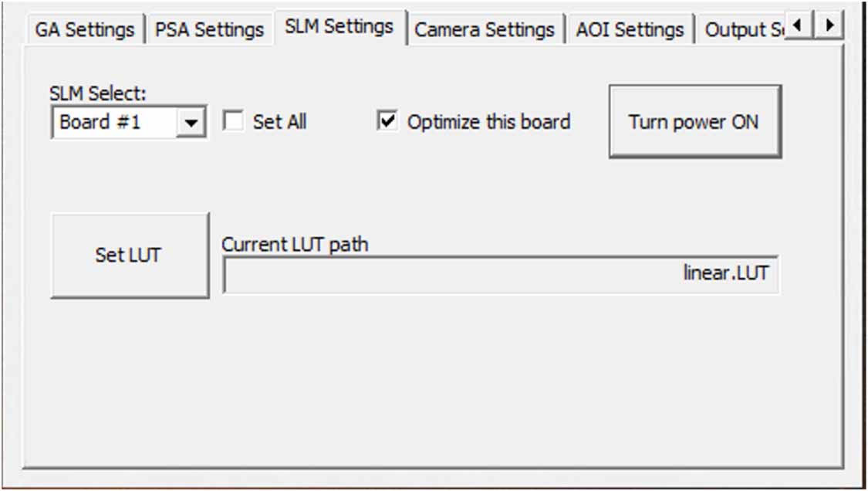Switch to the GA Settings tab
Viewport: 868px width, 491px height.
pos(85,28)
